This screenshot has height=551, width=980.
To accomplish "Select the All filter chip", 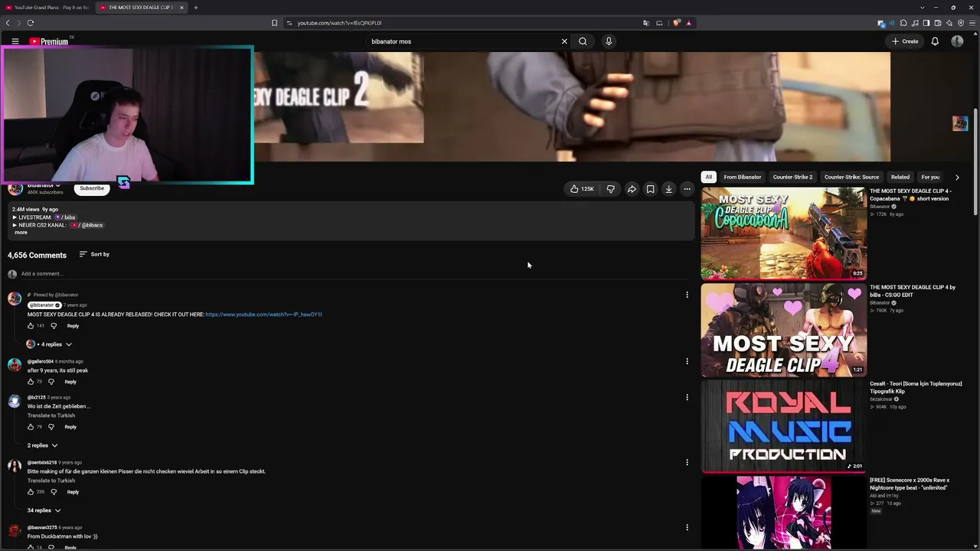I will [x=708, y=178].
